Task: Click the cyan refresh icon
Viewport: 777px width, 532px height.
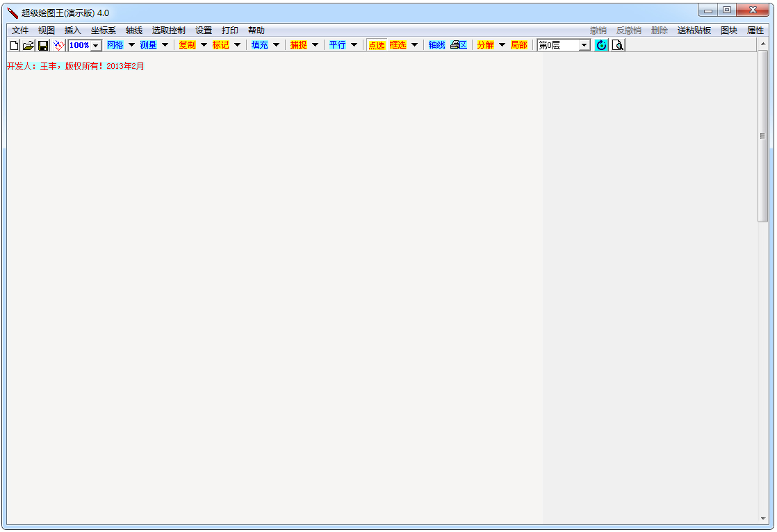Action: point(601,45)
